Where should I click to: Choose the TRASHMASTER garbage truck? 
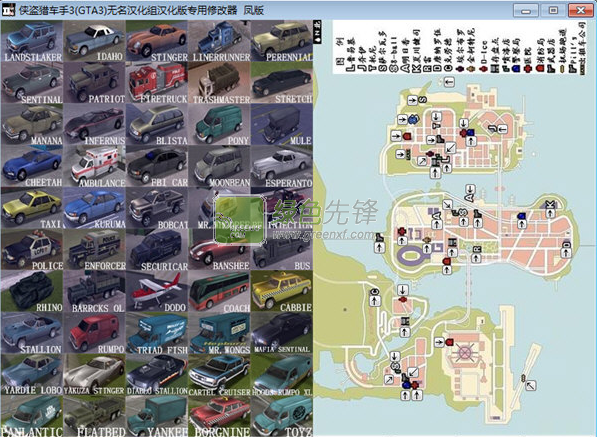(x=219, y=83)
